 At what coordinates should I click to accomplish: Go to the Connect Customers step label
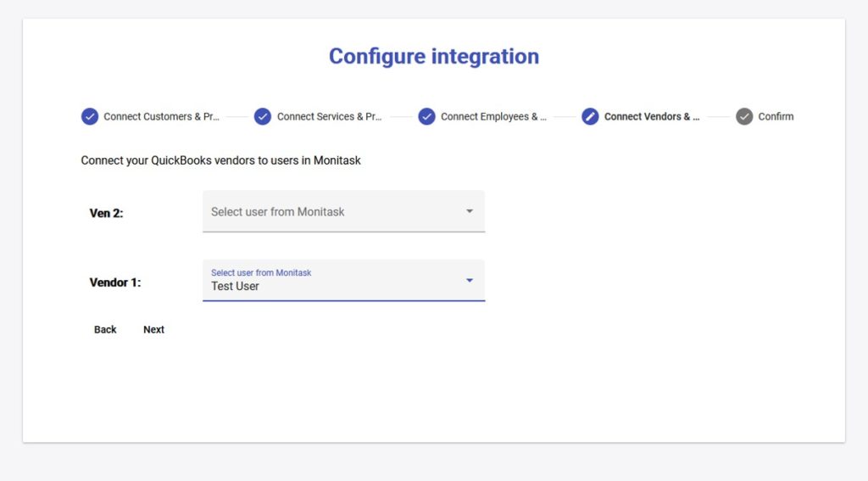point(161,117)
